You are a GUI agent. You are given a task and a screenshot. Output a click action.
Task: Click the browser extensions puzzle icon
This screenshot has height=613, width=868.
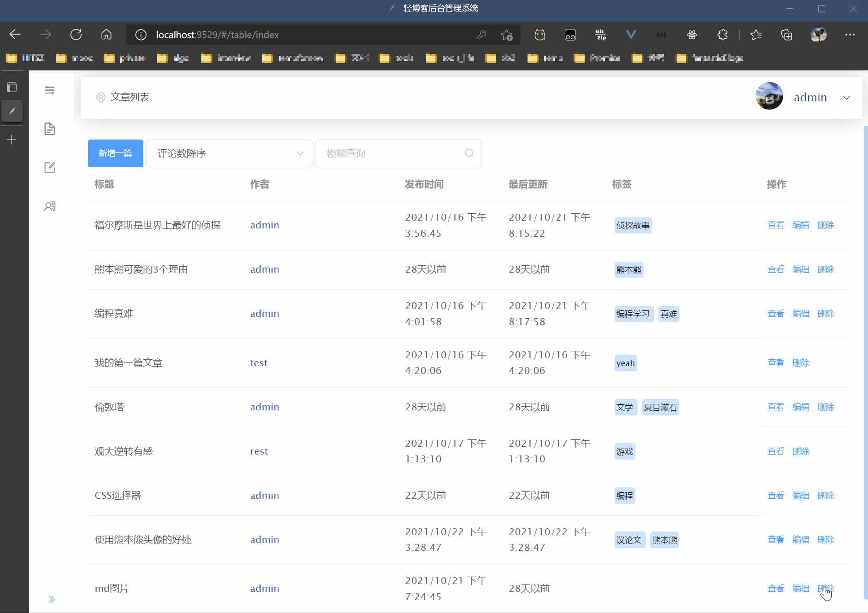click(x=722, y=35)
